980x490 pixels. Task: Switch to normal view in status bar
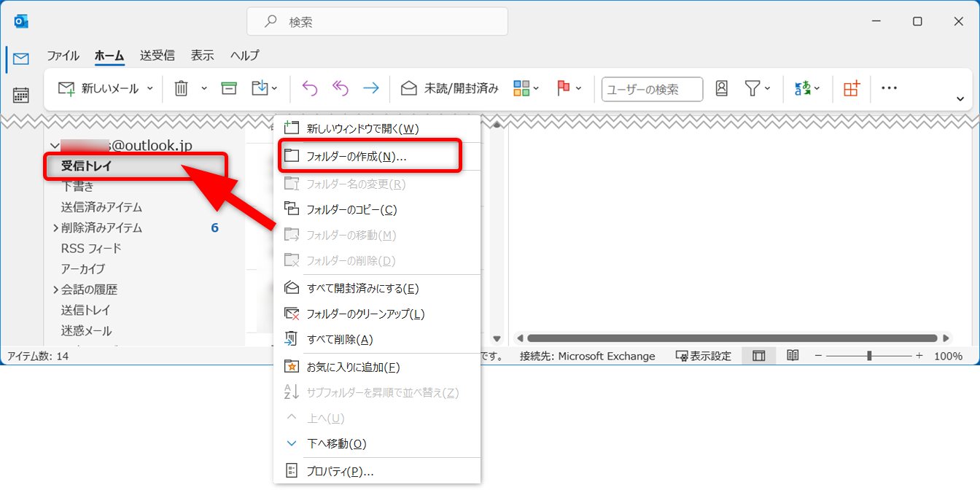[x=759, y=356]
